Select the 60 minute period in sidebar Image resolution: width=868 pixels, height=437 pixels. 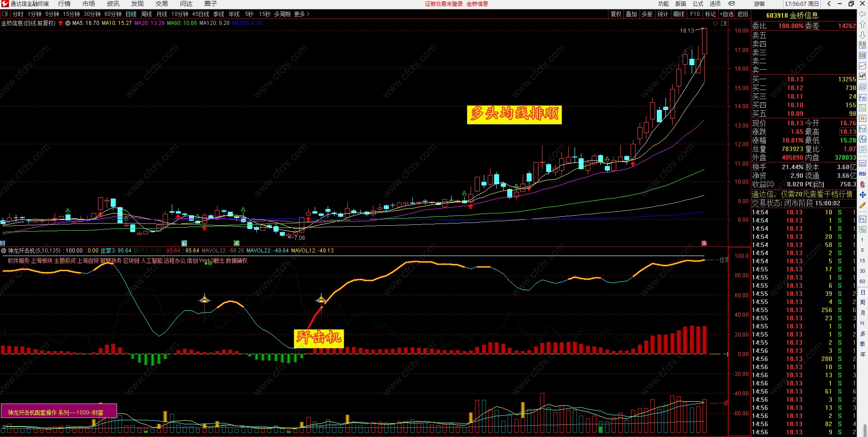[863, 281]
